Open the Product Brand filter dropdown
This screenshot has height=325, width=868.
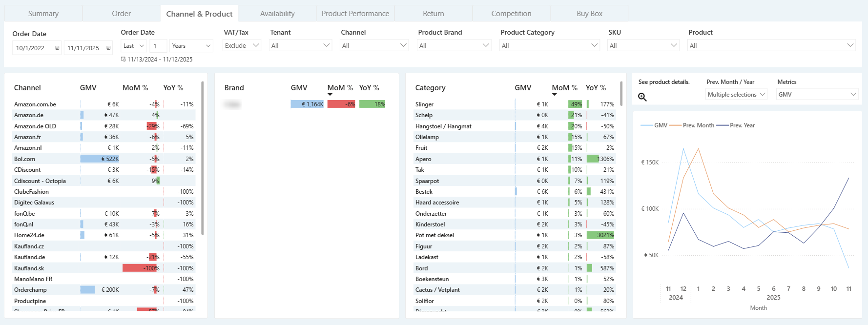pos(454,45)
